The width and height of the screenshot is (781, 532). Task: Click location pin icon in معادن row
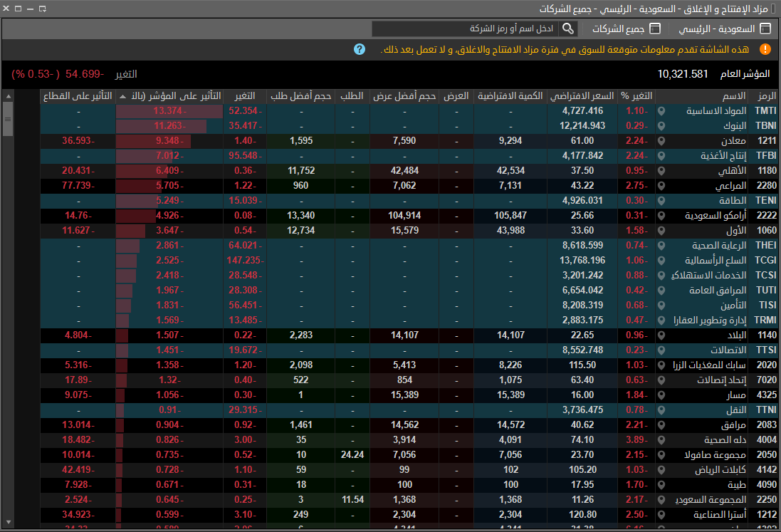pyautogui.click(x=661, y=141)
